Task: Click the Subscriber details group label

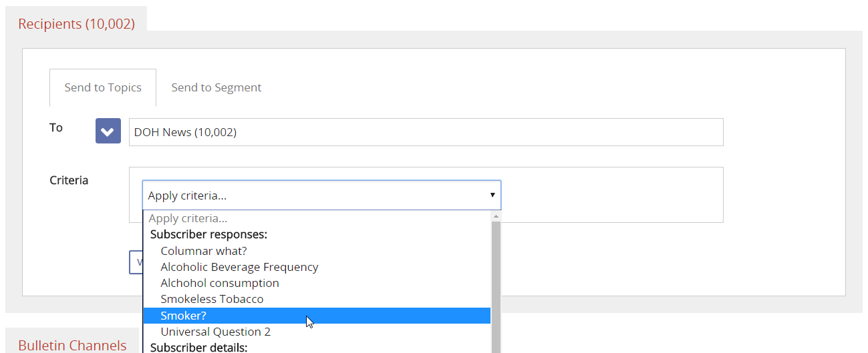Action: tap(198, 347)
